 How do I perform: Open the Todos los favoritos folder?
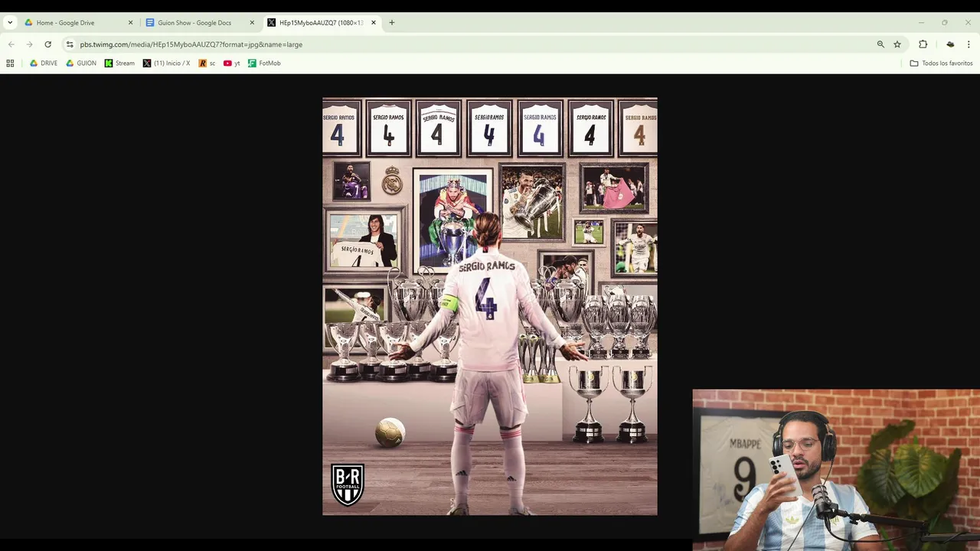[x=941, y=64]
